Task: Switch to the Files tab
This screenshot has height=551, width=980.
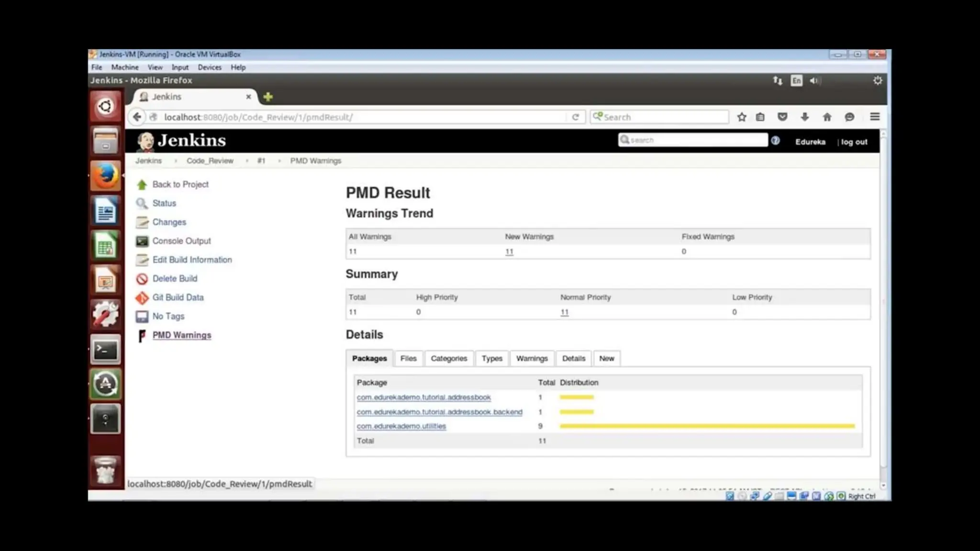Action: [x=408, y=358]
